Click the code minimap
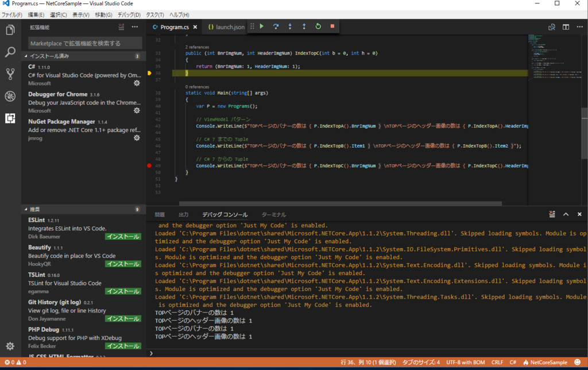The image size is (588, 370). (x=554, y=56)
